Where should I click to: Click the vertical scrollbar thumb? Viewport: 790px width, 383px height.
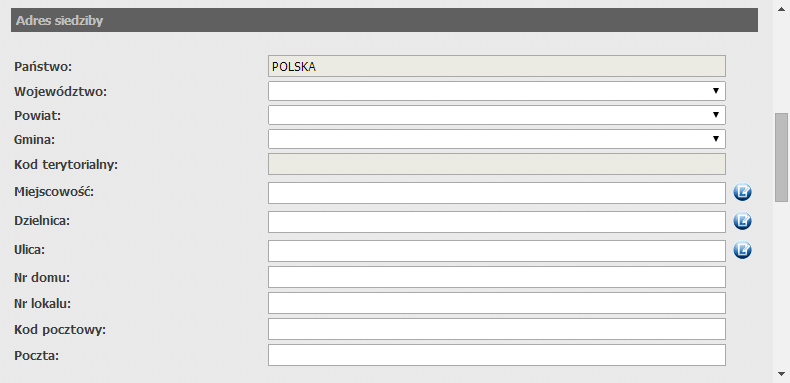click(x=781, y=158)
